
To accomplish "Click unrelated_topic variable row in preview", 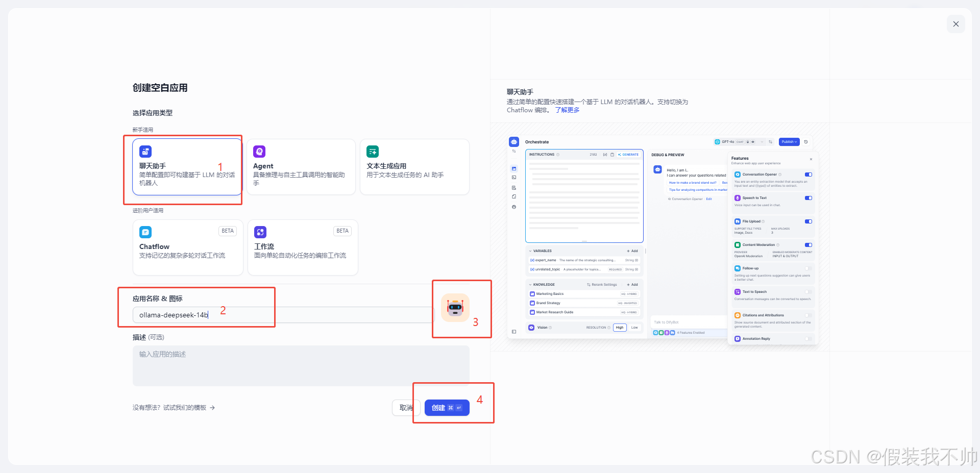I will tap(584, 269).
